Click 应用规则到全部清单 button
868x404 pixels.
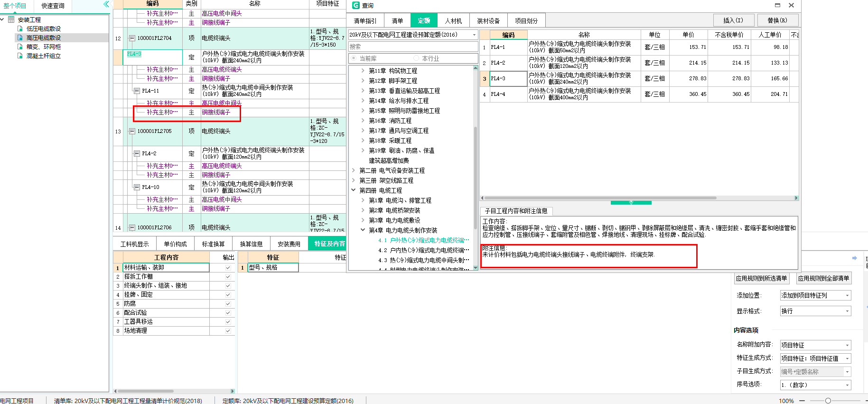click(x=823, y=278)
